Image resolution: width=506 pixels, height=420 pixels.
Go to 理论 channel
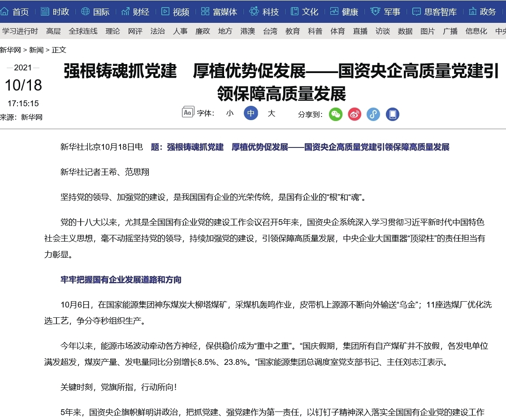coord(112,31)
